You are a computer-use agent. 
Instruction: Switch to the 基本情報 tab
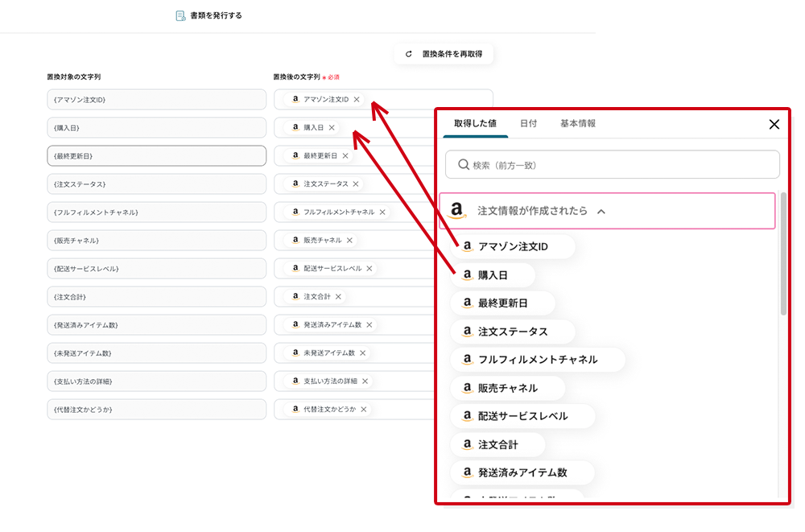coord(577,124)
